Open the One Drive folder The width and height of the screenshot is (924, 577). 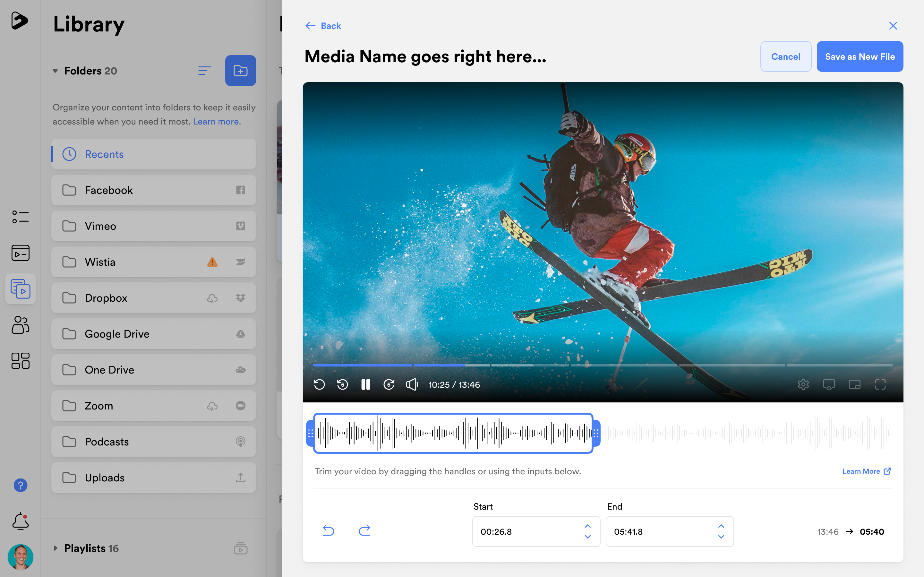154,370
